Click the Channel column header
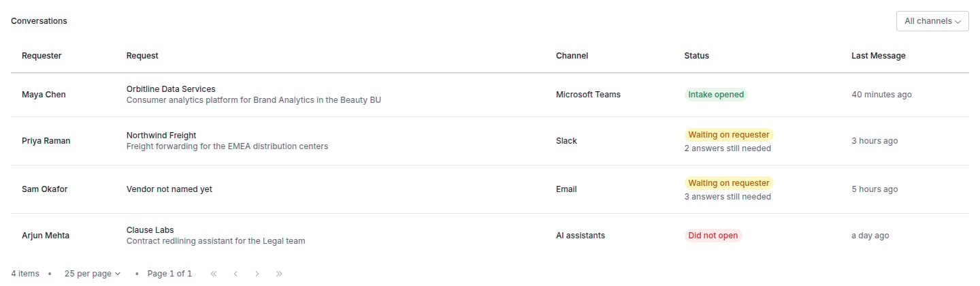 tap(572, 56)
